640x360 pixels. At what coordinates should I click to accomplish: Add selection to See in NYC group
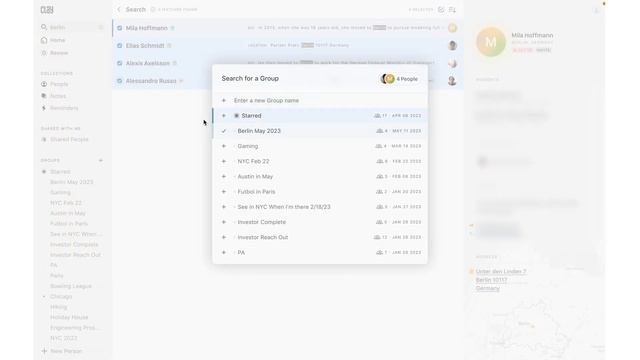point(224,207)
